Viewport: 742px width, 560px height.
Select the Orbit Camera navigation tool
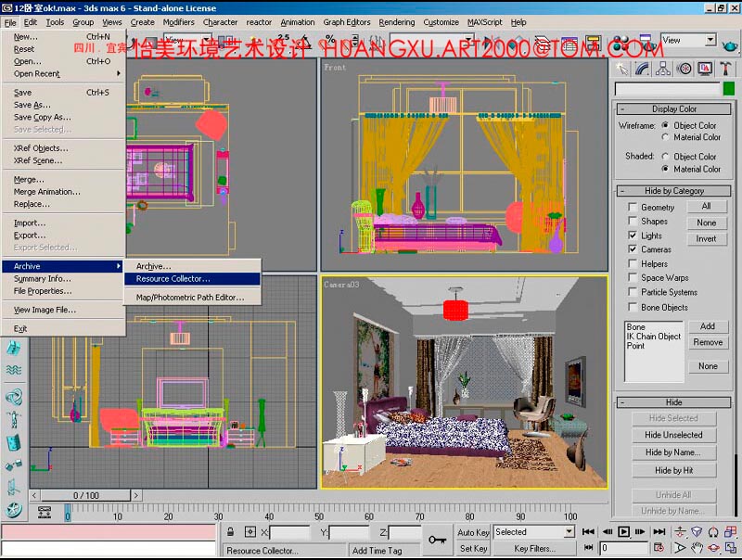click(x=713, y=548)
